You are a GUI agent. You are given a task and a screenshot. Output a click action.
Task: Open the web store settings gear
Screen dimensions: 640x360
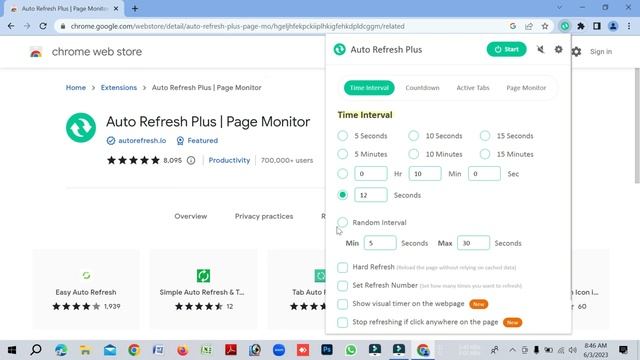(x=576, y=51)
